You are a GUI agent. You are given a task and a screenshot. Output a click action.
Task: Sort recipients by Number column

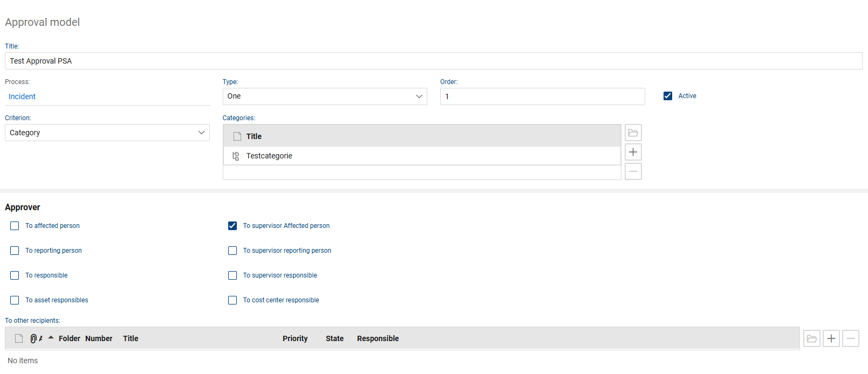pos(99,338)
